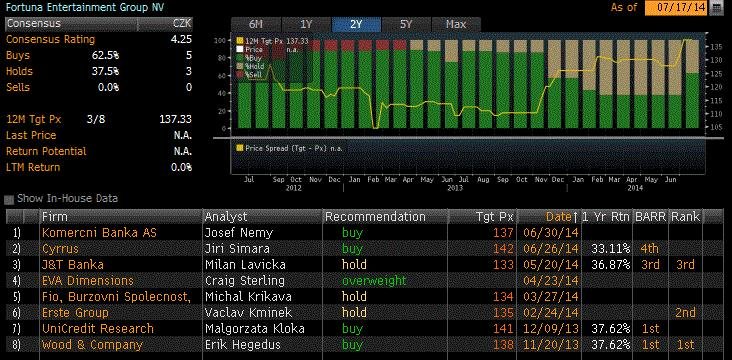Image resolution: width=732 pixels, height=360 pixels.
Task: Enable the Show In-House Data checkbox
Action: click(x=9, y=200)
